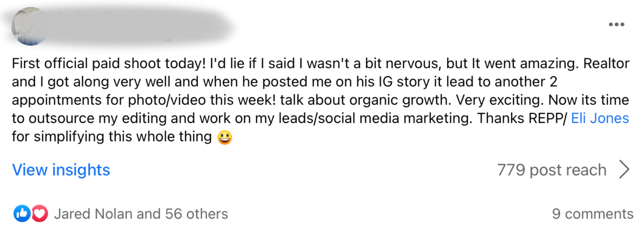
Task: Click the blue thumbs-up Like reaction icon
Action: 22,213
